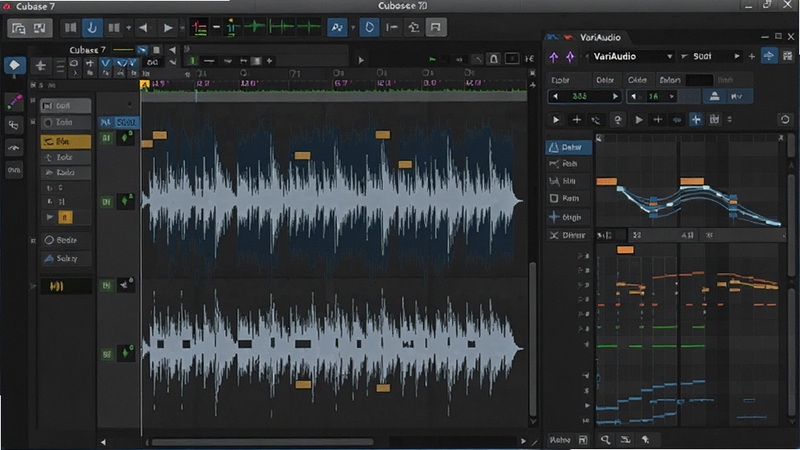Click the blue hook icon in top toolbar

tap(92, 28)
